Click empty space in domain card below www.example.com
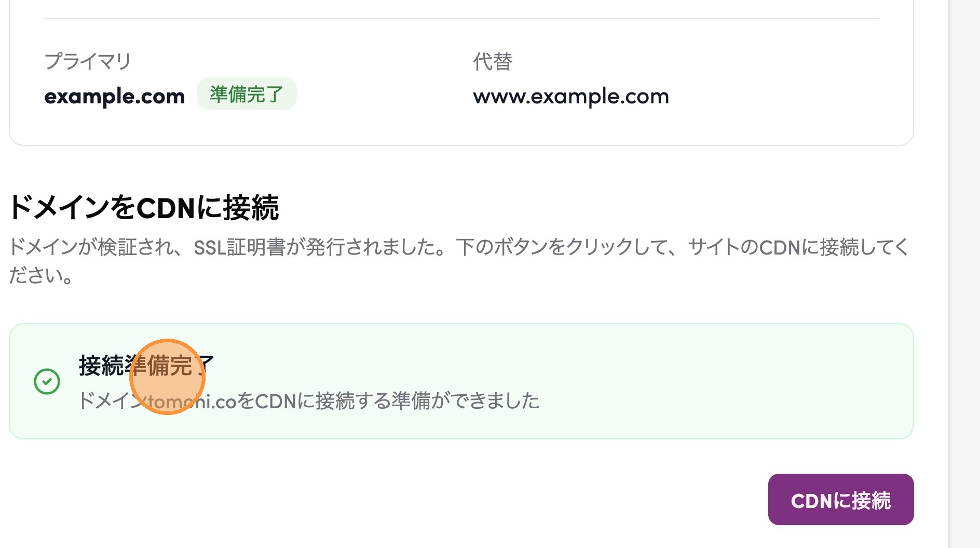Screen dimensions: 980x548 pyautogui.click(x=571, y=127)
